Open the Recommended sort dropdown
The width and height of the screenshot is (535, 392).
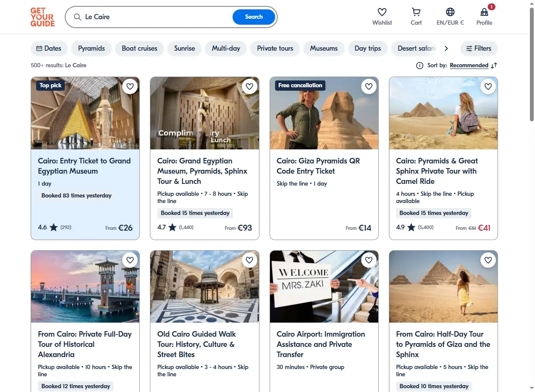(469, 66)
